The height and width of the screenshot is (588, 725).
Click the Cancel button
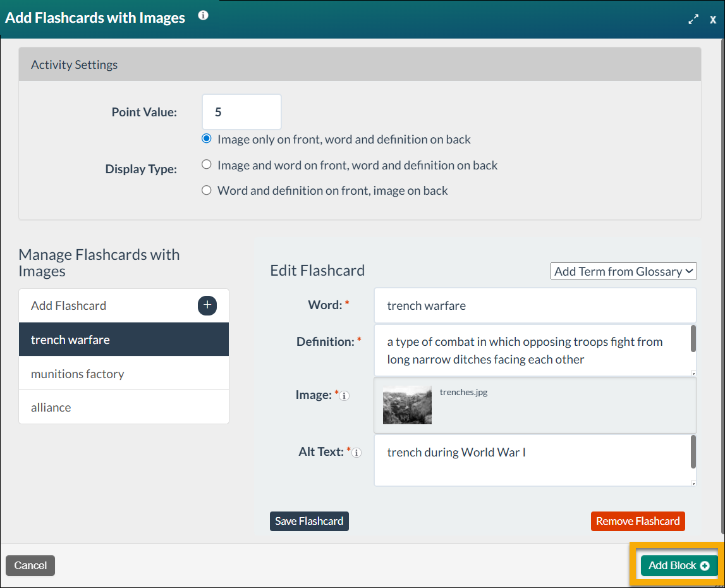click(30, 565)
